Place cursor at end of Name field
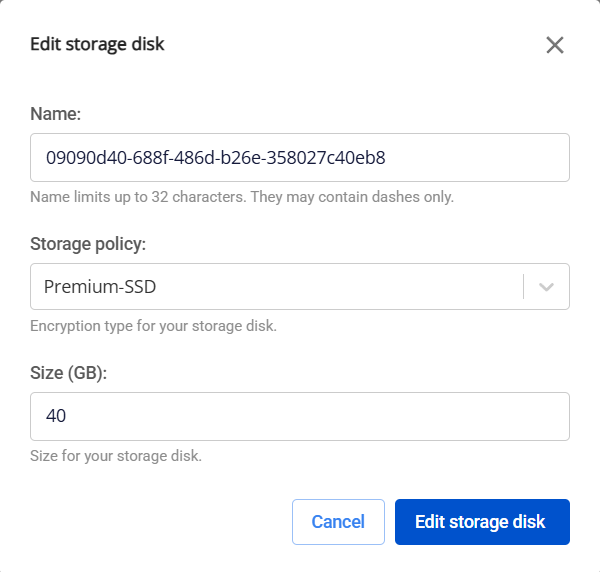600x572 pixels. coord(480,158)
